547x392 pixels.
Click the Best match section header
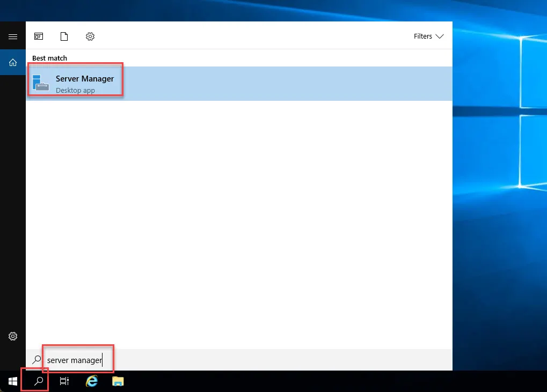point(49,58)
